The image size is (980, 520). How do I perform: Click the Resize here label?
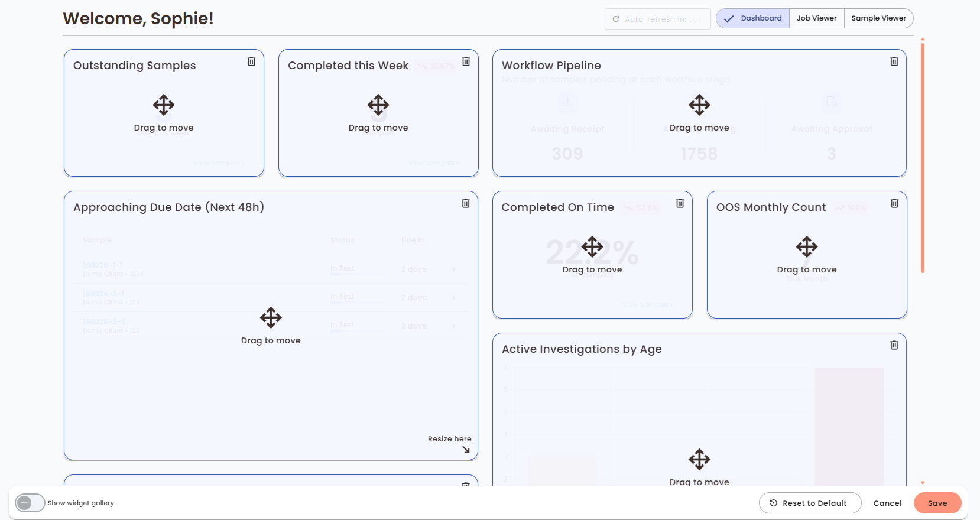tap(449, 439)
